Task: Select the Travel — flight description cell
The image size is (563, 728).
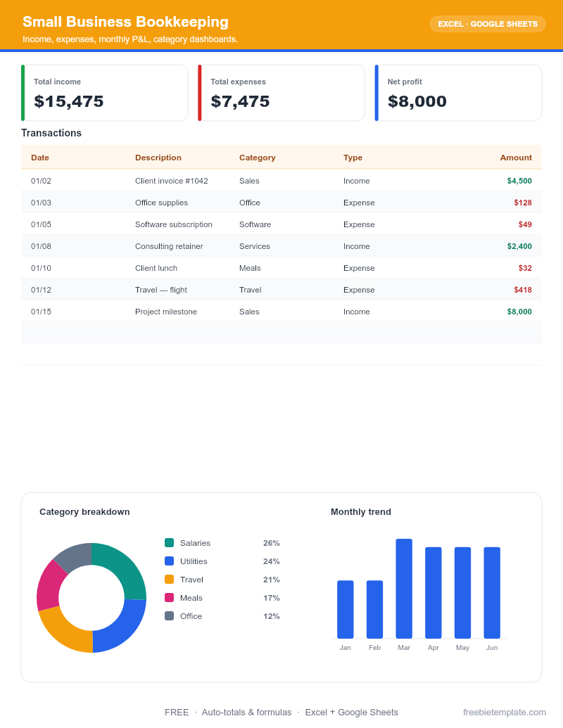Action: (160, 290)
